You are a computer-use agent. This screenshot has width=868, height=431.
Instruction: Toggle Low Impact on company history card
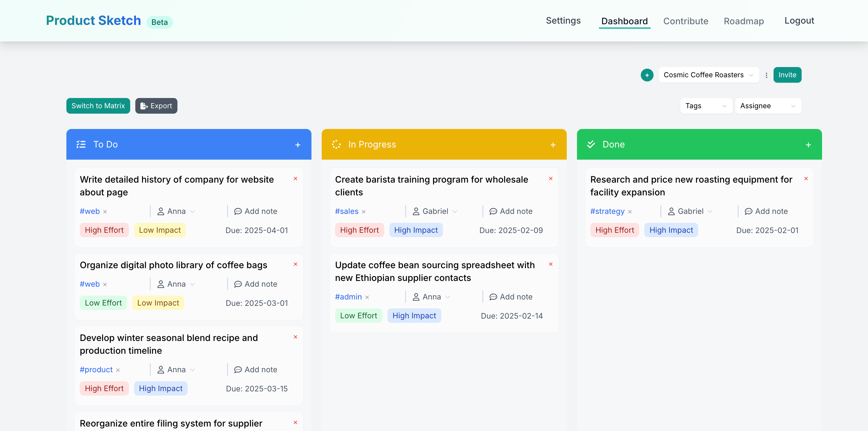[x=160, y=230]
